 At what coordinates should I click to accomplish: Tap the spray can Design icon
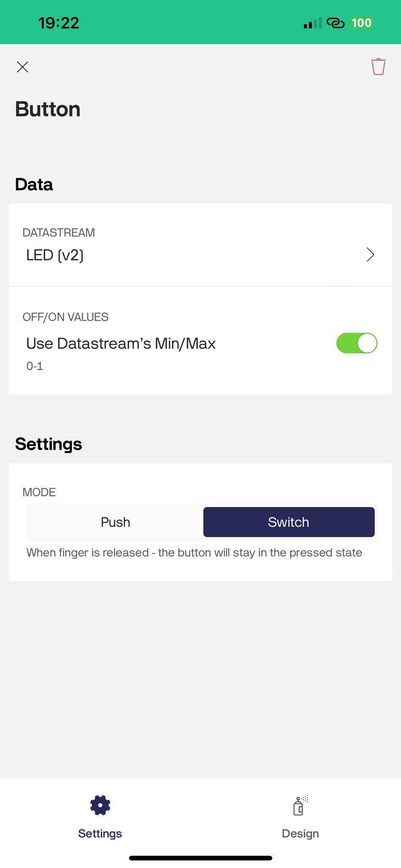pyautogui.click(x=300, y=806)
